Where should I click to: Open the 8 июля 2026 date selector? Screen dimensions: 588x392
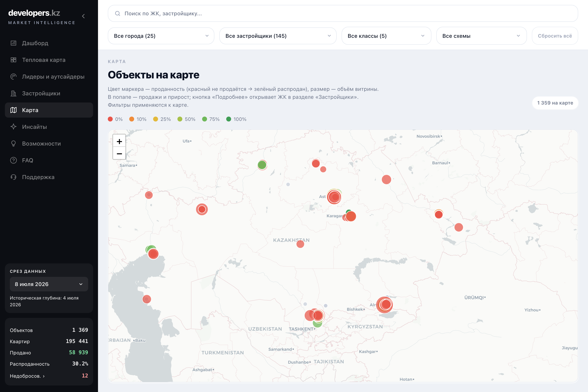coord(49,284)
